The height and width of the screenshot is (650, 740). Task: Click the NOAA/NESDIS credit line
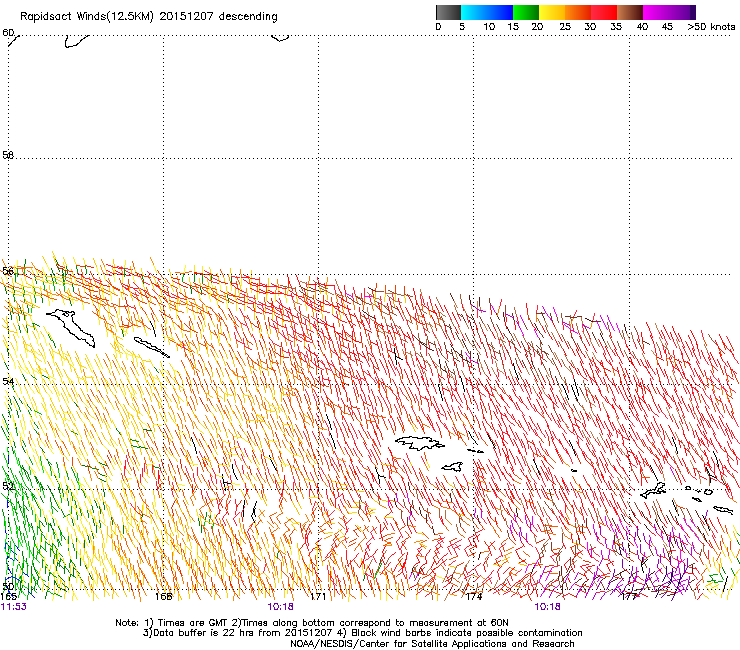click(432, 644)
